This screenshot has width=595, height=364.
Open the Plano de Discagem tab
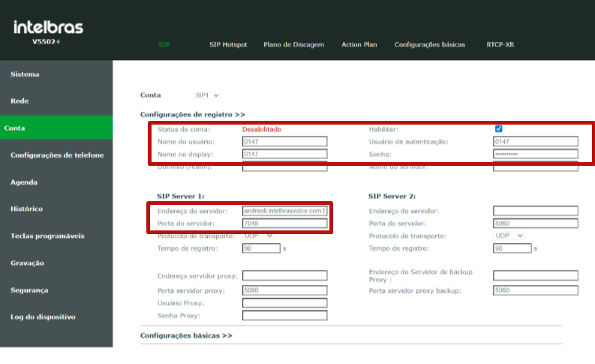coord(293,44)
